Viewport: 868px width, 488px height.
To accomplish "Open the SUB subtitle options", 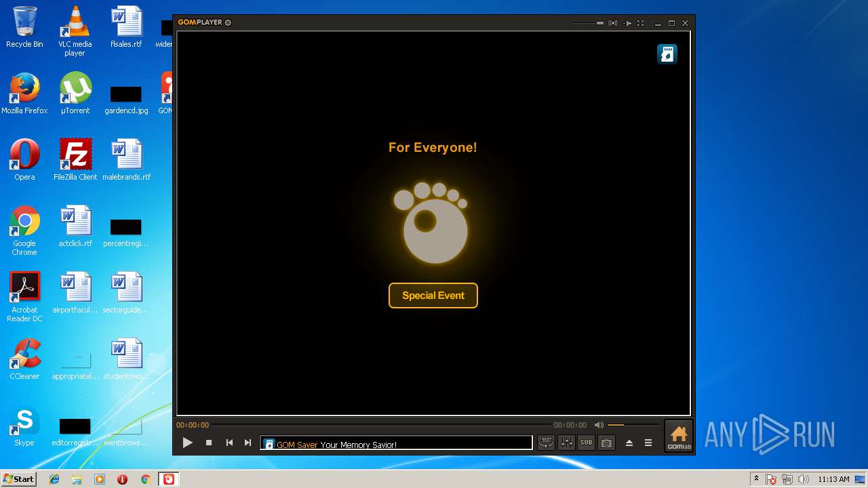I will (x=586, y=443).
